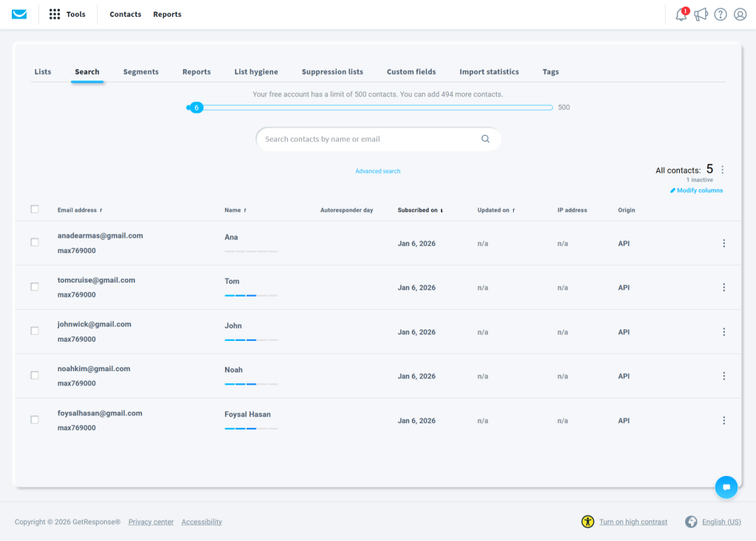This screenshot has width=756, height=541.
Task: Check the noahkim@gmail.com row checkbox
Action: click(x=35, y=375)
